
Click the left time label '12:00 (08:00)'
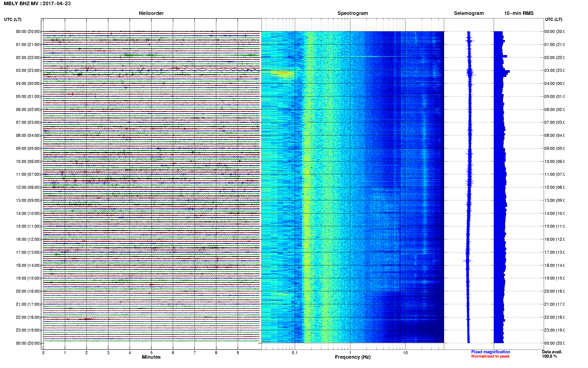28,187
